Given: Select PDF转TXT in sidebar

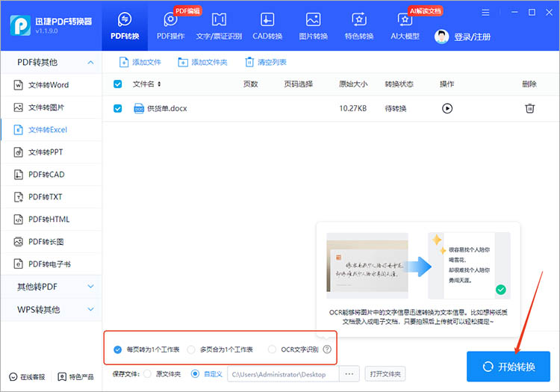Looking at the screenshot, I should click(51, 196).
